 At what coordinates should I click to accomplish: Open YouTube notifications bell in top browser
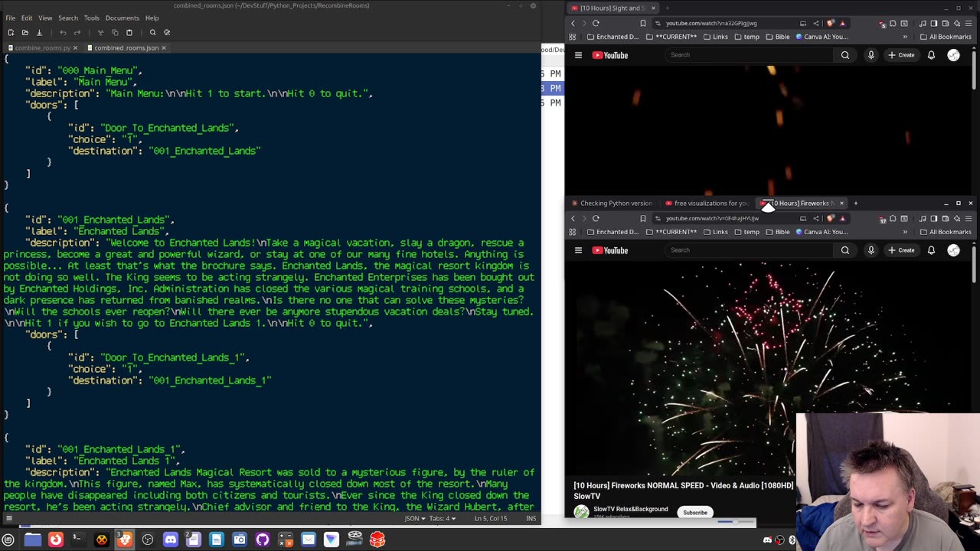pyautogui.click(x=931, y=55)
